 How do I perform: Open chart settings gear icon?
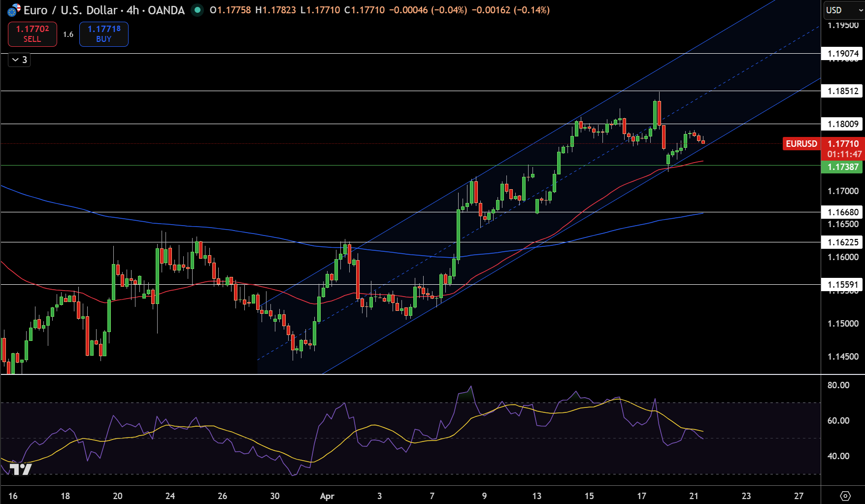click(845, 496)
